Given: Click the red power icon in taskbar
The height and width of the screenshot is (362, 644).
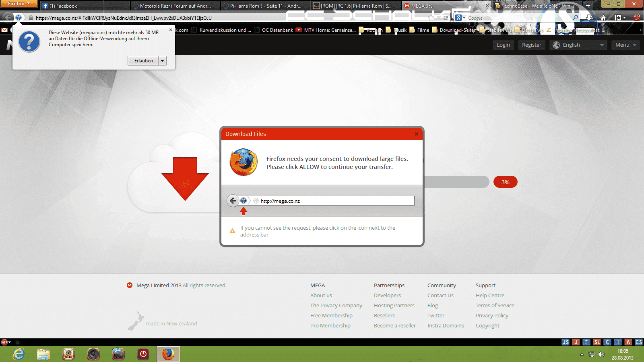Looking at the screenshot, I should tap(143, 354).
